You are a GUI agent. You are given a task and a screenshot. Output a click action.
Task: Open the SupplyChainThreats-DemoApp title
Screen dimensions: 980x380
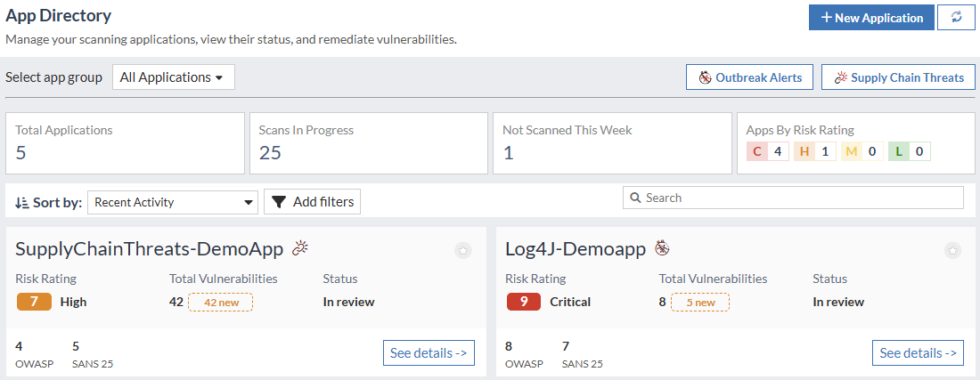pos(150,249)
